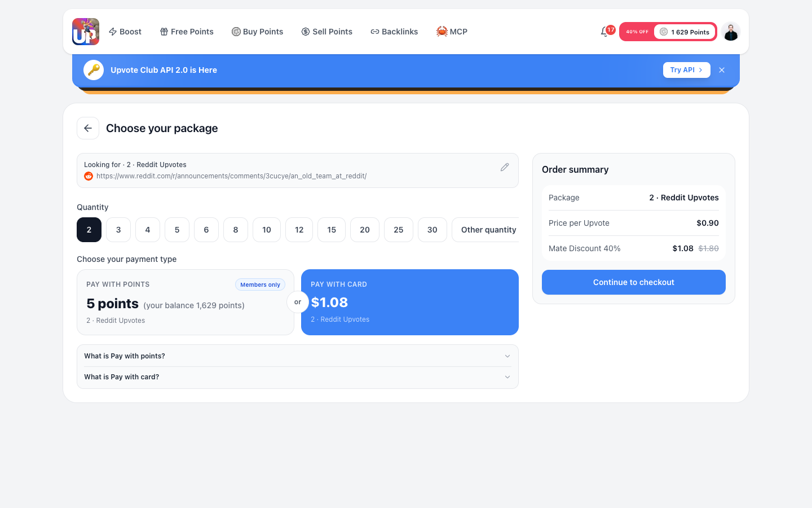Open notifications bell with 17 badge
Viewport: 812px width, 508px height.
(x=606, y=32)
